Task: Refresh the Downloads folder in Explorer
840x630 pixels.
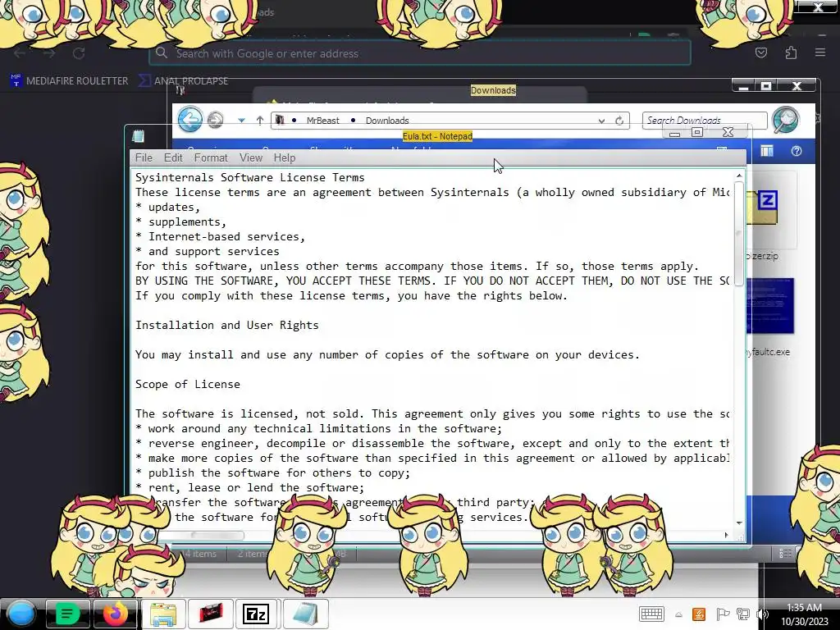Action: click(619, 121)
